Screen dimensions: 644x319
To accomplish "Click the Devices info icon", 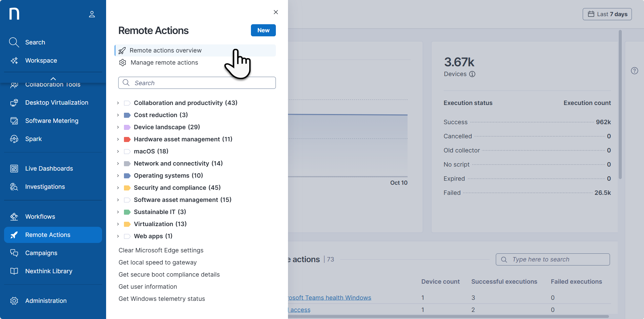I will tap(472, 74).
